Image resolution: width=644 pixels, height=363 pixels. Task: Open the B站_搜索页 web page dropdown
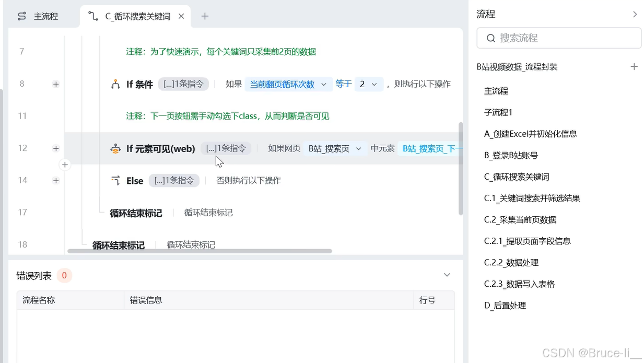point(335,148)
